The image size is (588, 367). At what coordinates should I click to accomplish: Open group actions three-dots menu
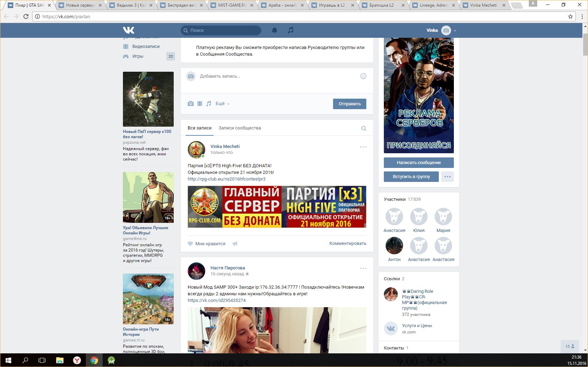coord(447,177)
